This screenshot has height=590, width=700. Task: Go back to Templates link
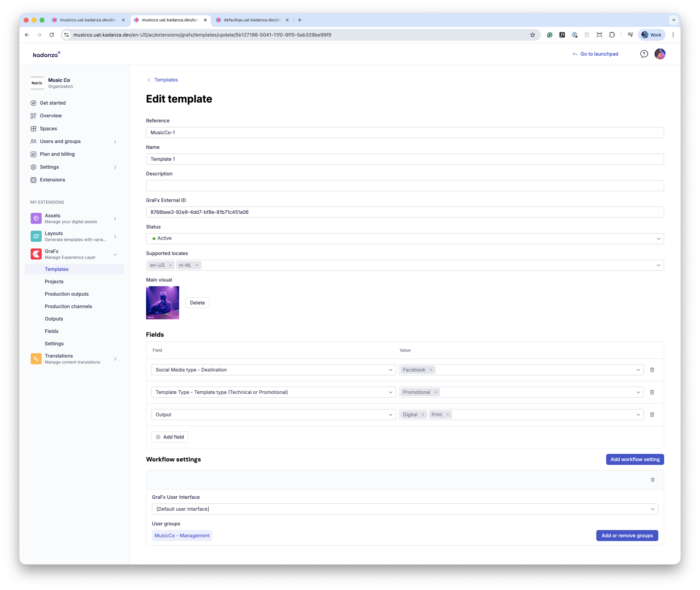(166, 80)
